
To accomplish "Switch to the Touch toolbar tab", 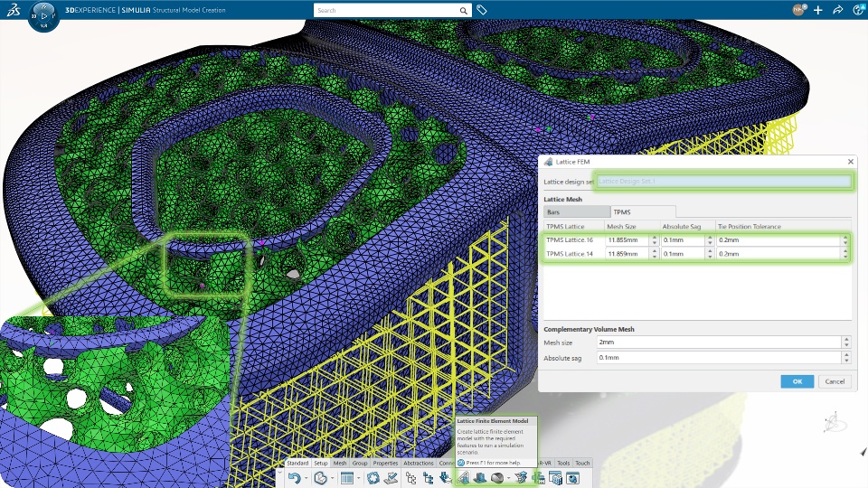I will [582, 463].
